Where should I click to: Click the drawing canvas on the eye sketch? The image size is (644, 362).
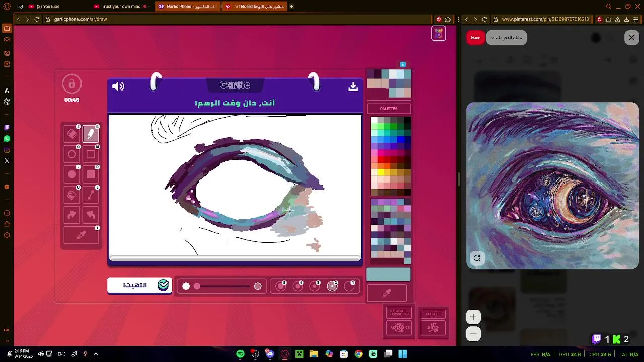(235, 186)
